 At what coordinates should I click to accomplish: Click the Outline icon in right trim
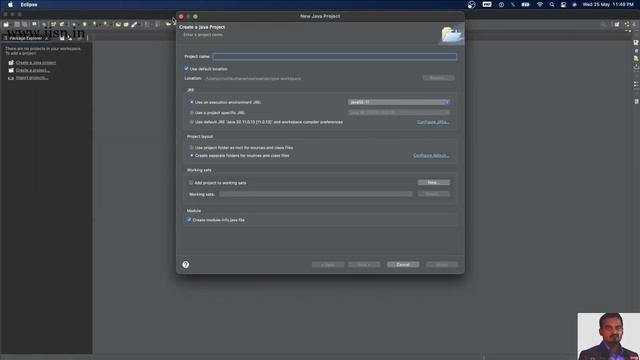[x=636, y=84]
